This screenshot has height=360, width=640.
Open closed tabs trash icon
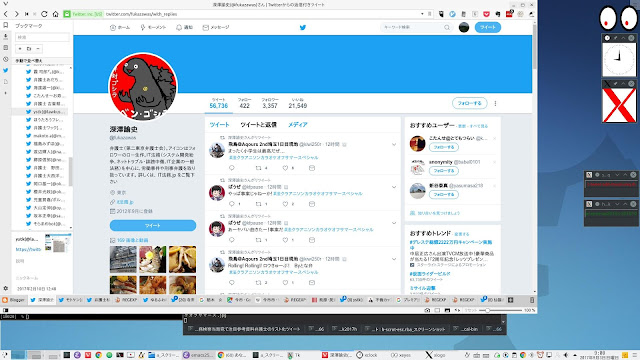coord(532,300)
